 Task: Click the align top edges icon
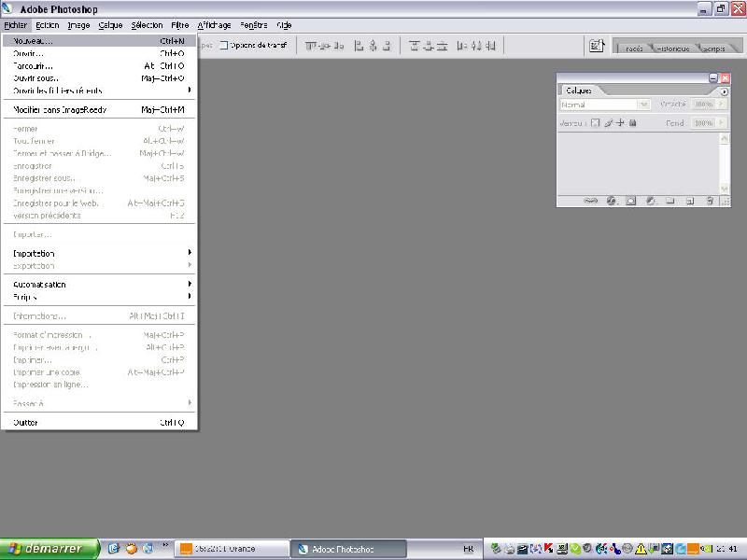click(x=311, y=46)
